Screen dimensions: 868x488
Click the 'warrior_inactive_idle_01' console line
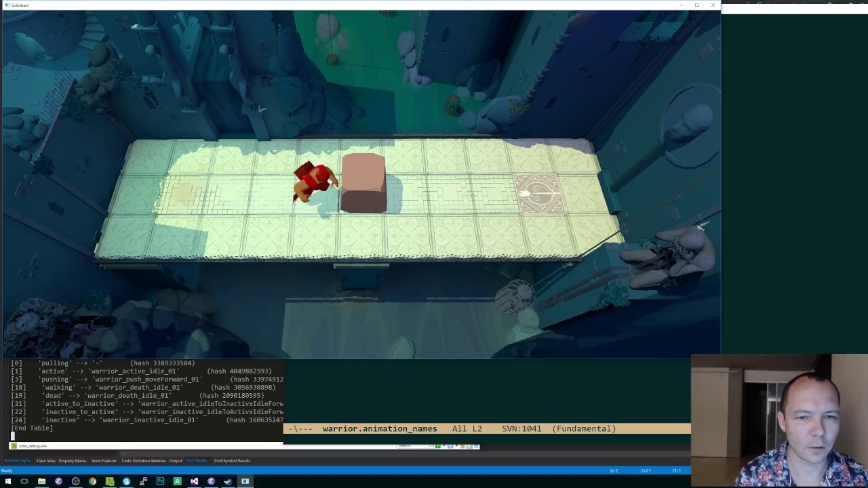tap(146, 420)
